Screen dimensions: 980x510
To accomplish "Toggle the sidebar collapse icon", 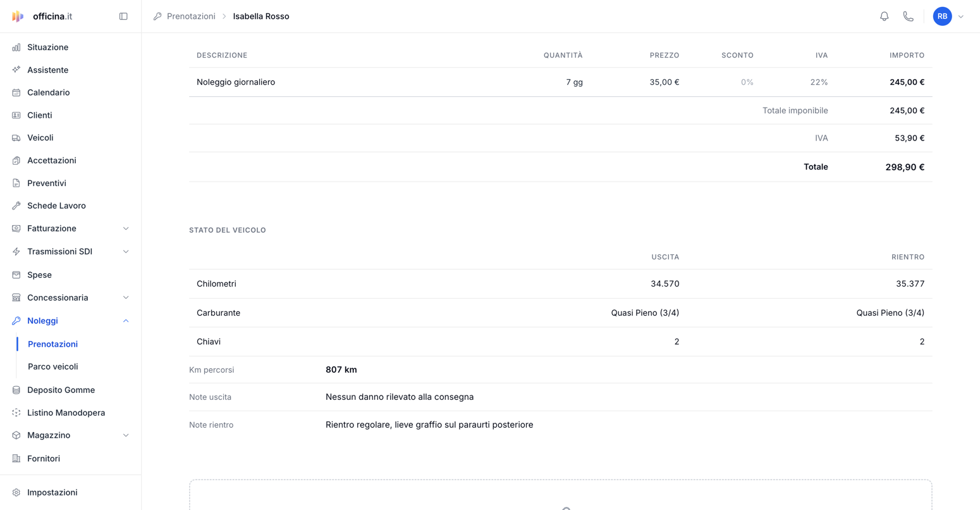I will tap(123, 16).
